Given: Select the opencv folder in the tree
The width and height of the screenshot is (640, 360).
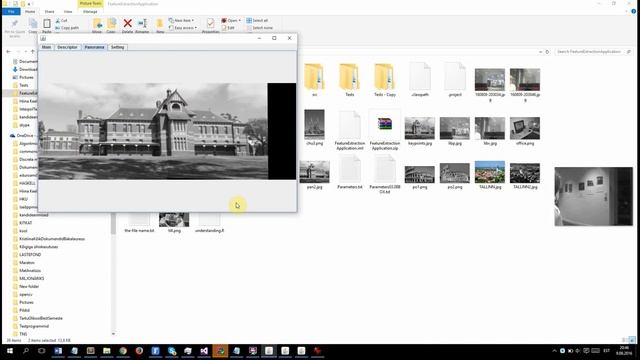Looking at the screenshot, I should pos(25,294).
